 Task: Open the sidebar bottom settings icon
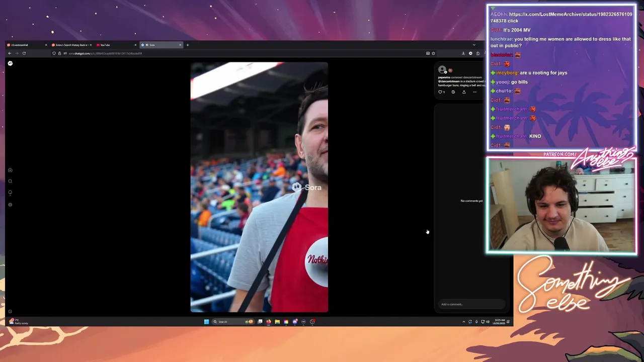10,311
